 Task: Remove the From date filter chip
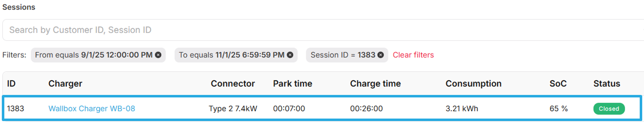click(x=158, y=55)
